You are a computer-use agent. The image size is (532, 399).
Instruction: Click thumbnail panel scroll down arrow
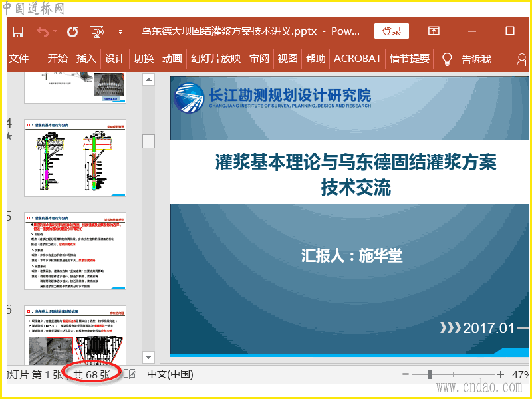coord(148,357)
